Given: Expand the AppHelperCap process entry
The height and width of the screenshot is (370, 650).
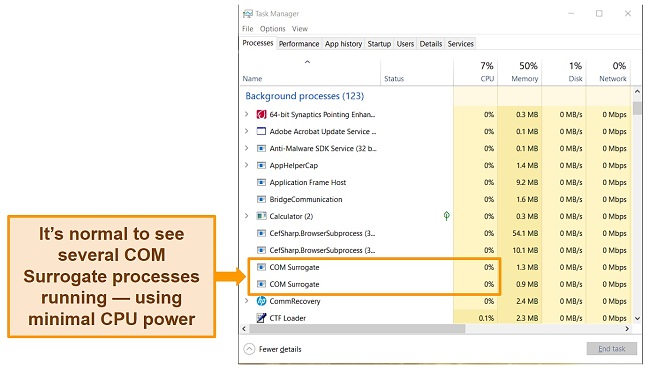Looking at the screenshot, I should [x=247, y=165].
